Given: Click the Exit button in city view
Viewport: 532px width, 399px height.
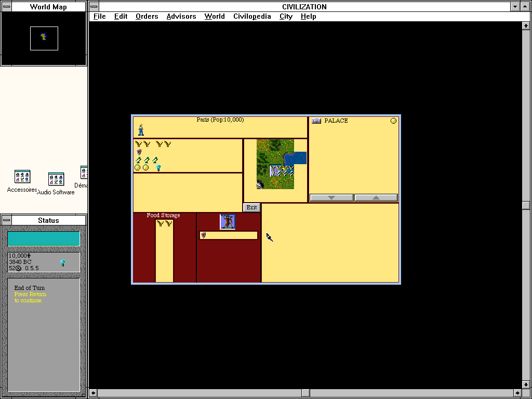Looking at the screenshot, I should [x=252, y=207].
